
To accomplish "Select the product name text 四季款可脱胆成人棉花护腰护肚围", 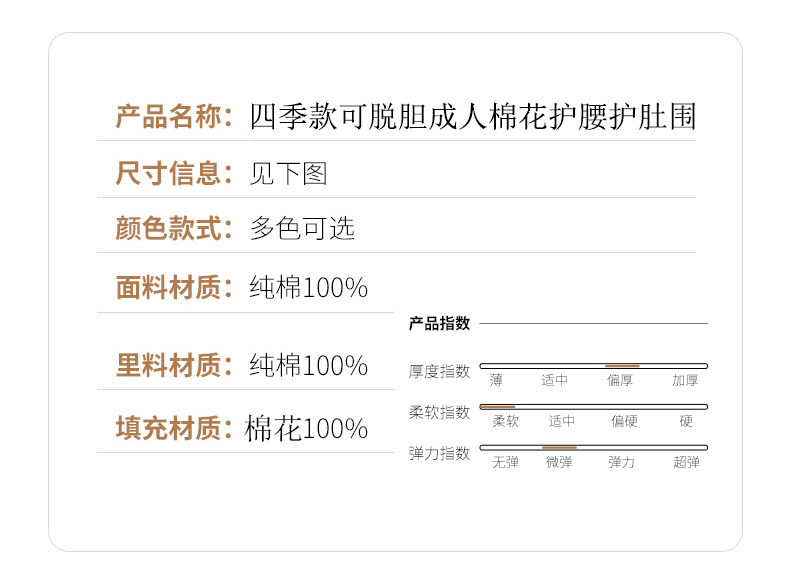I will click(472, 117).
